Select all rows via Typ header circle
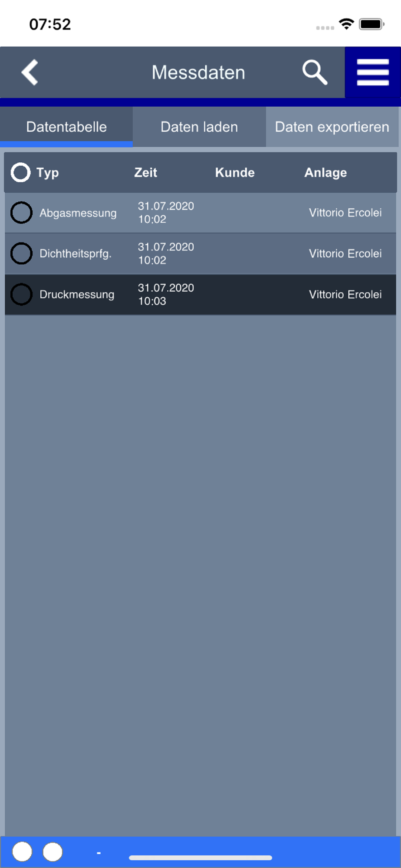Image resolution: width=401 pixels, height=868 pixels. click(20, 172)
